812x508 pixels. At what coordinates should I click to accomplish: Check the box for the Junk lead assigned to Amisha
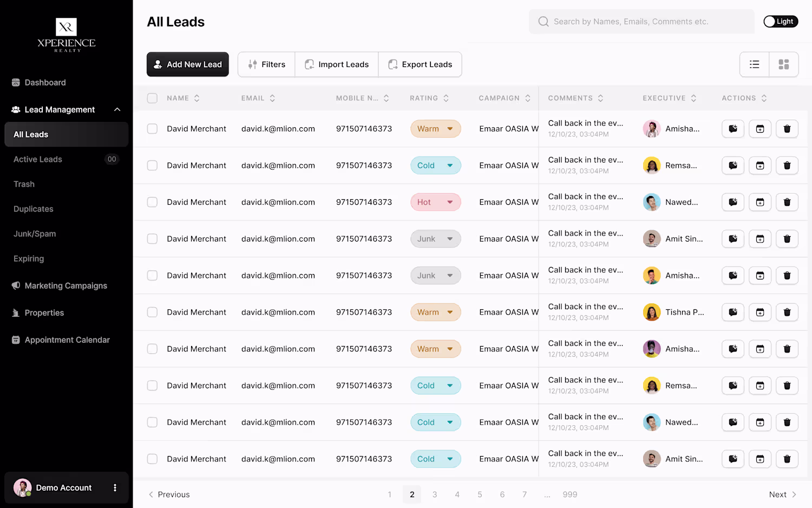pos(152,276)
